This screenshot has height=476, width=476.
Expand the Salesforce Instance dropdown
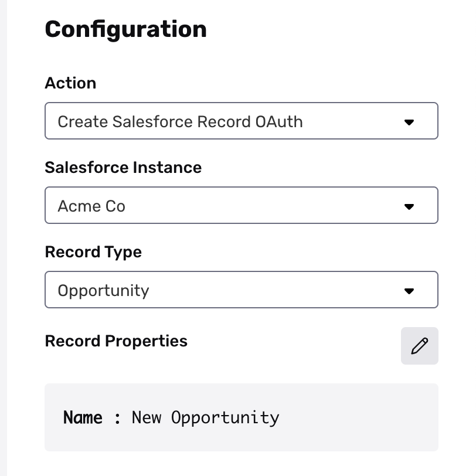241,206
